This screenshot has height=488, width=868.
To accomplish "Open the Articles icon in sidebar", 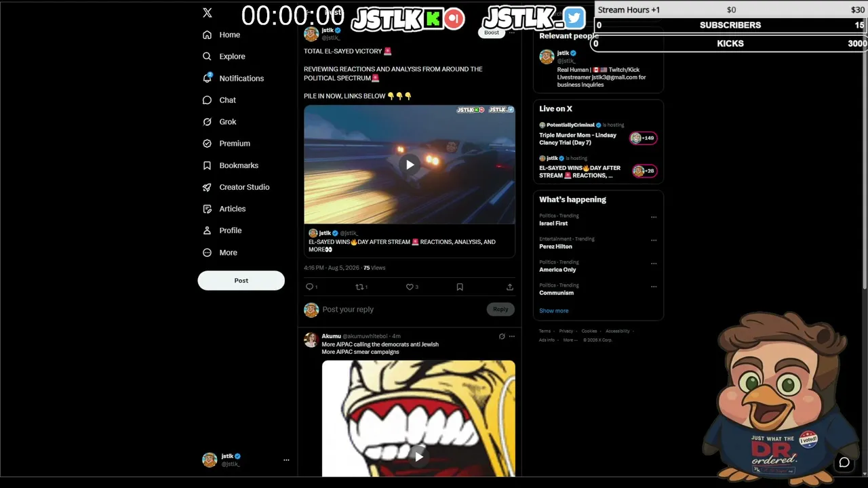I will (x=207, y=209).
